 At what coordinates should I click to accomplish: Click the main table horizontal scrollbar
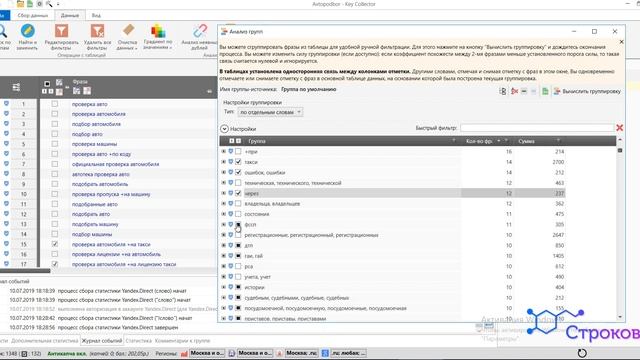click(24, 271)
